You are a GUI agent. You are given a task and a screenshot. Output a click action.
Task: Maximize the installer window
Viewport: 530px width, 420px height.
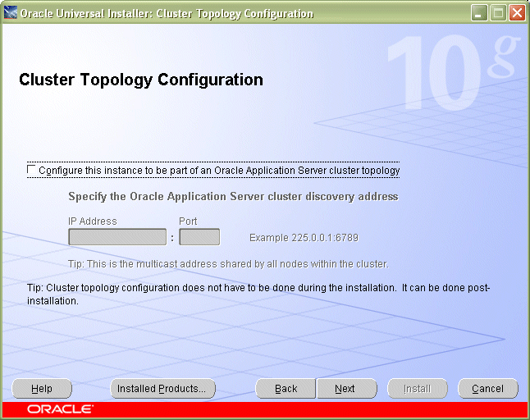(498, 13)
